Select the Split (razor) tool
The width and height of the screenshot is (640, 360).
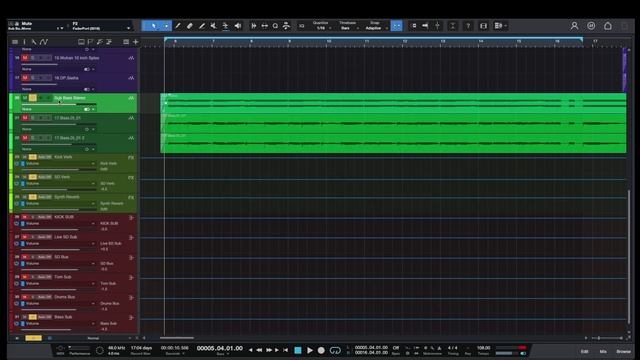[178, 26]
